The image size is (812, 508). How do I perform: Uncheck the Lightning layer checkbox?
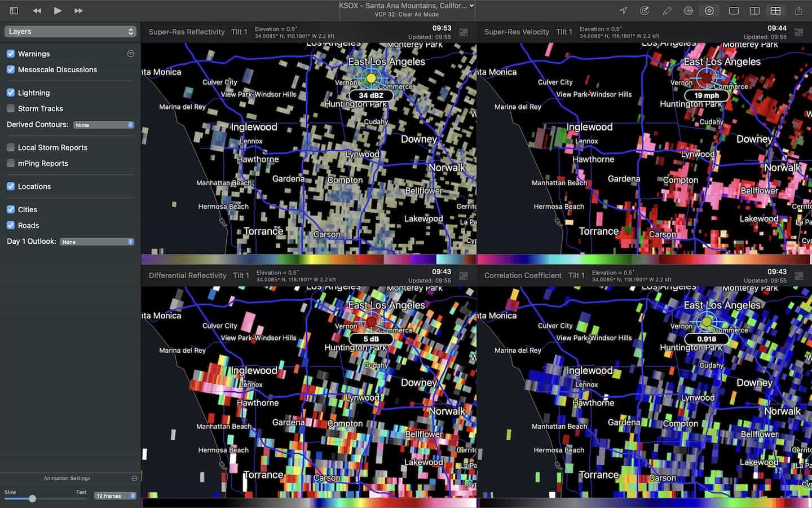pyautogui.click(x=11, y=93)
